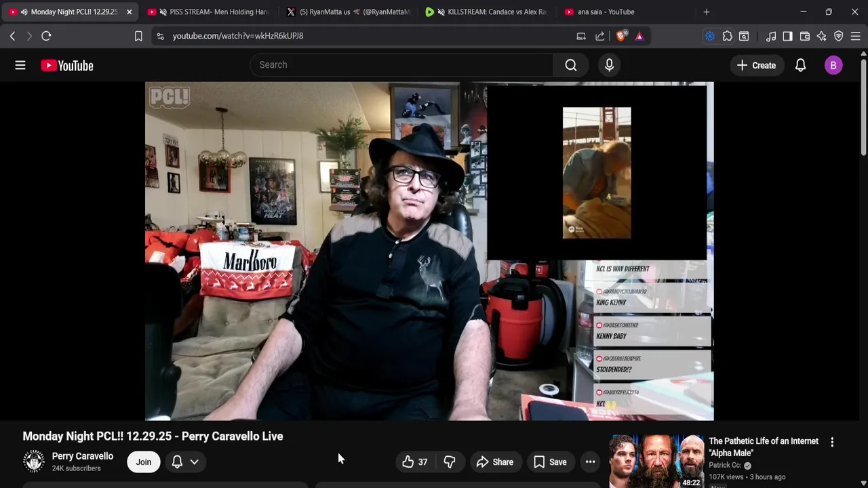Share the video
868x488 pixels.
coord(495,462)
